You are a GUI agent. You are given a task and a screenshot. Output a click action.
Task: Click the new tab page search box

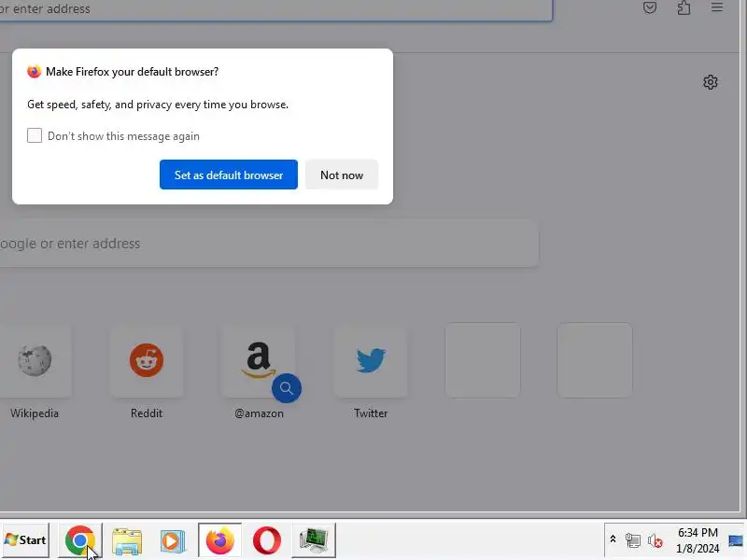pos(269,244)
